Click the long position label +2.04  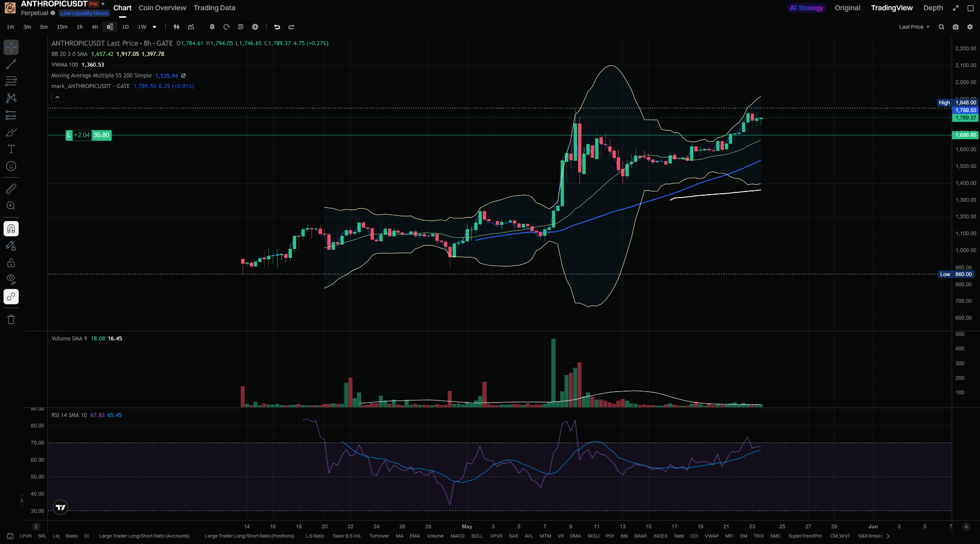click(x=82, y=135)
